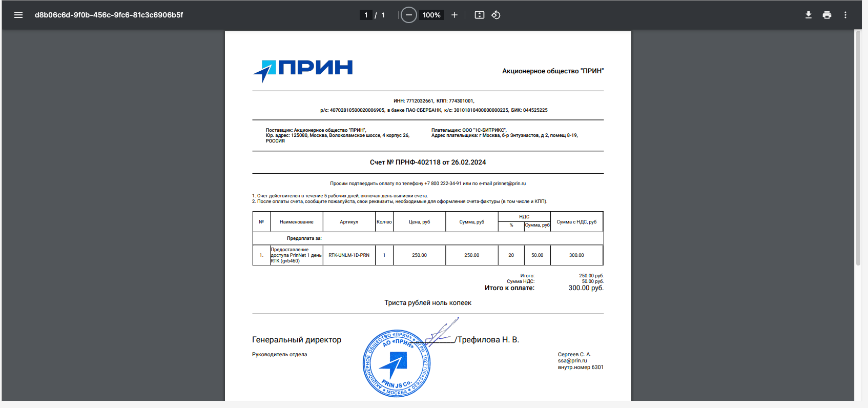Click the Юр. адрес line with Волоколамское шоссе

pos(337,135)
